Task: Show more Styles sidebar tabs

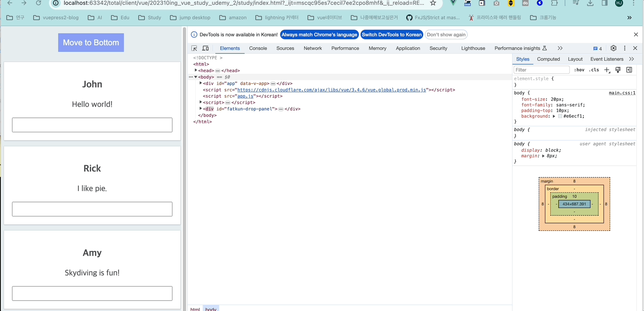Action: (632, 59)
